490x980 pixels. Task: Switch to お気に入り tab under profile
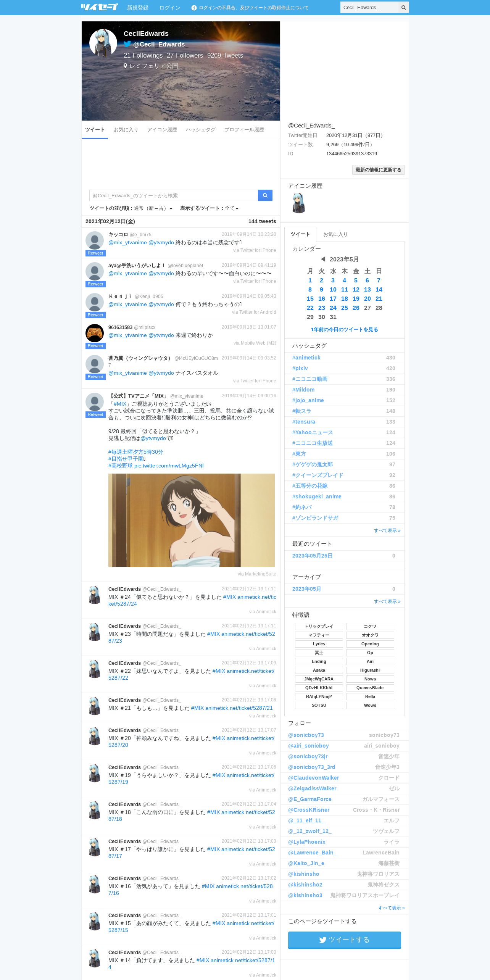[x=126, y=130]
